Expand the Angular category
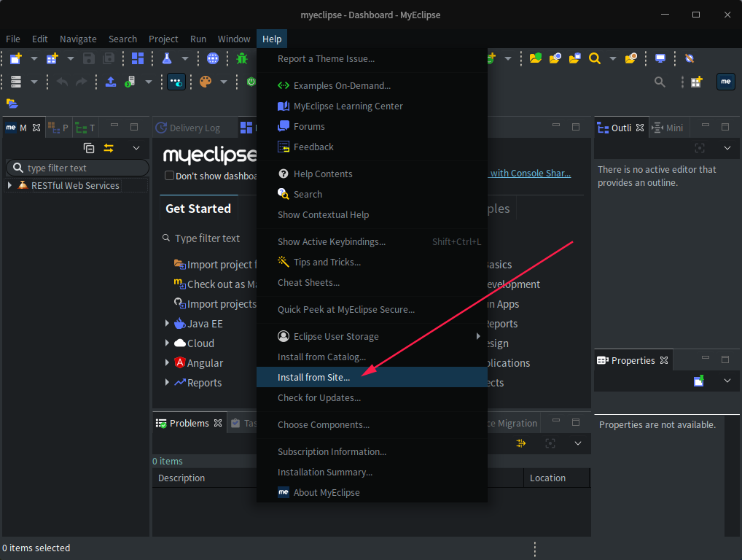Viewport: 742px width, 560px height. pos(167,362)
